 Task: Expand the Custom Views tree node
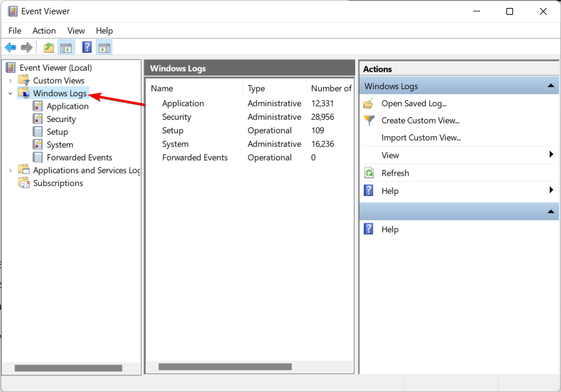coord(10,81)
